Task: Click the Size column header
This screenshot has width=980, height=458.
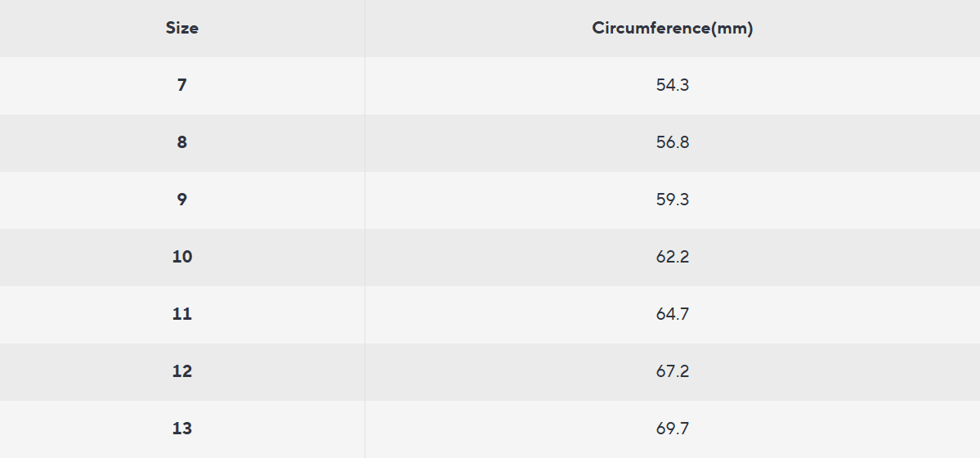Action: tap(182, 28)
